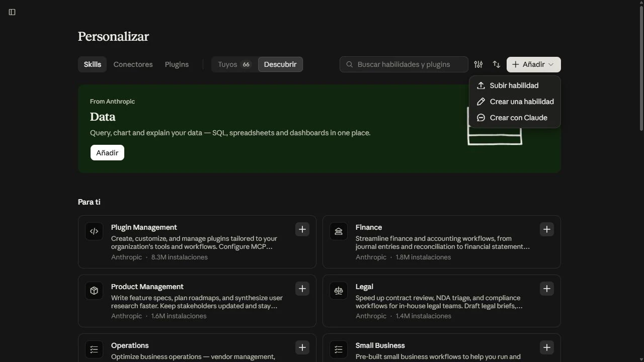Switch to the Plugins tab
The image size is (644, 362).
177,64
